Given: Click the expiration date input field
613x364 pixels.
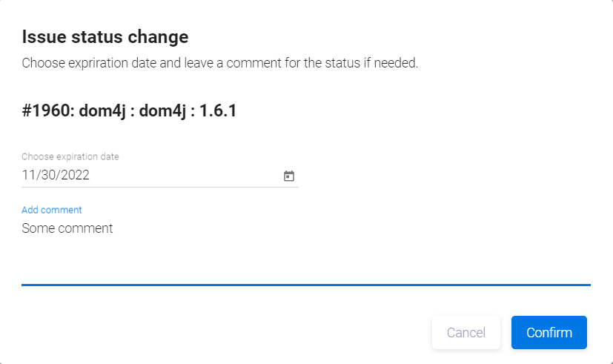Looking at the screenshot, I should coord(148,176).
